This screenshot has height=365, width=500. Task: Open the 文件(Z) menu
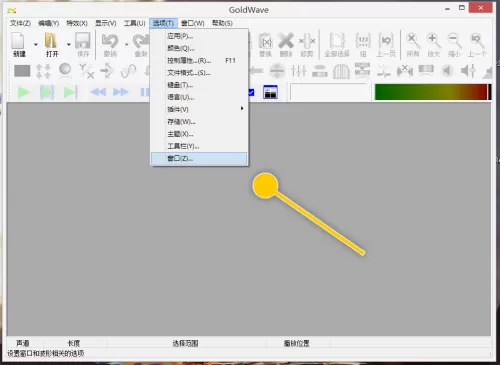click(x=20, y=23)
